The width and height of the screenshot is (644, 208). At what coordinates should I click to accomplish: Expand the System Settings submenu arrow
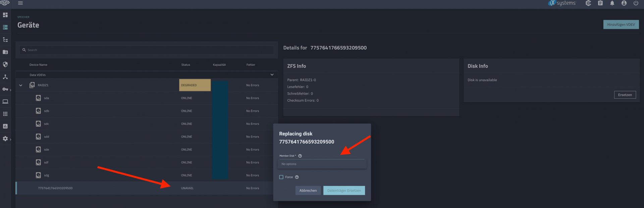coord(11,140)
